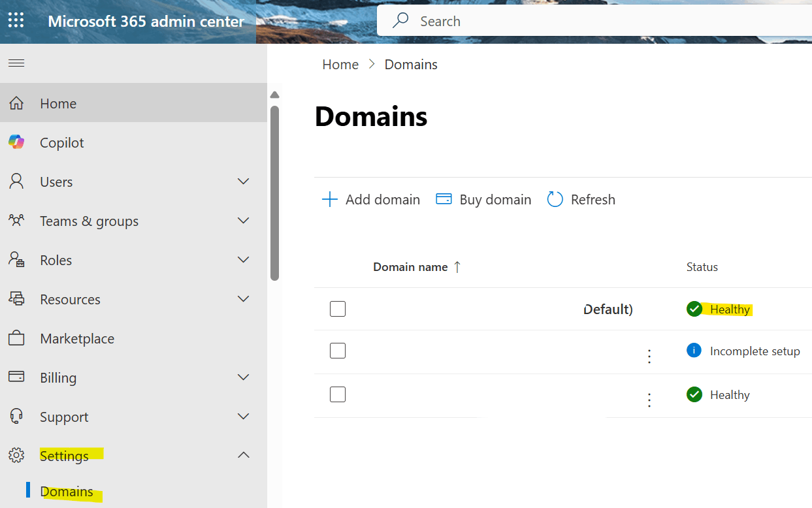Click the Copilot logo icon
Viewport: 812px width, 508px height.
tap(16, 142)
